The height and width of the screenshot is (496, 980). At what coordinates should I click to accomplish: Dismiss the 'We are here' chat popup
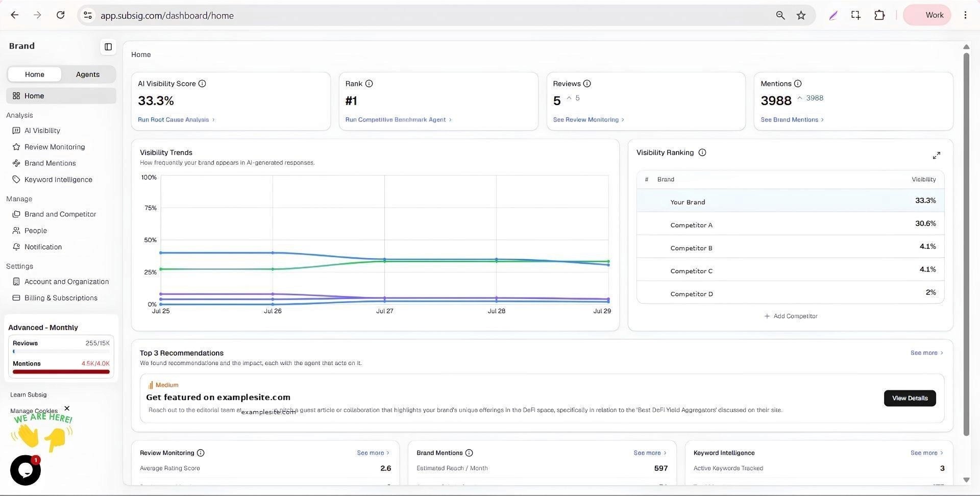coord(67,409)
